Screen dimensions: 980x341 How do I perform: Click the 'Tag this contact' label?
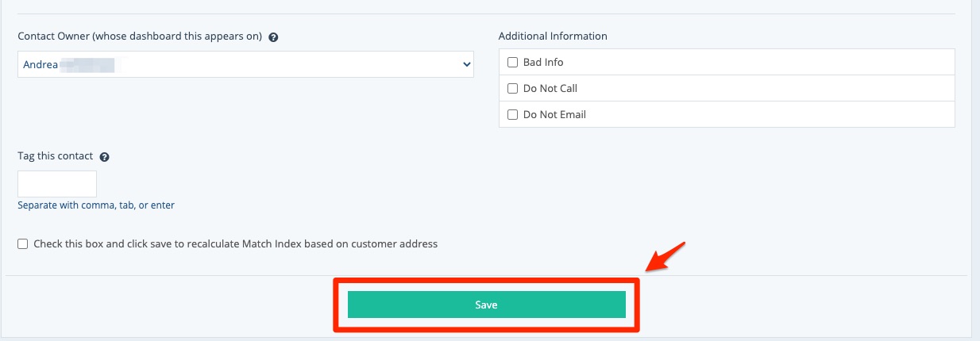pyautogui.click(x=55, y=156)
